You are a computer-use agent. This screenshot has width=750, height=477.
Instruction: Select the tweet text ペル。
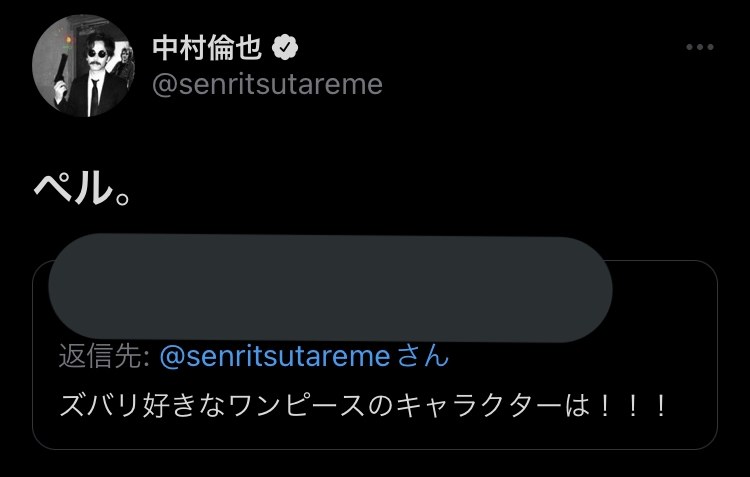(x=84, y=187)
